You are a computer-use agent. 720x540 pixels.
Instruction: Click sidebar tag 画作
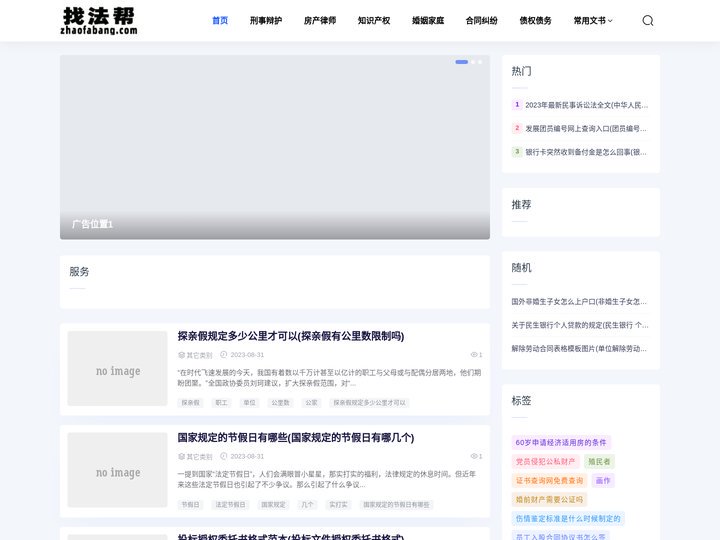click(603, 481)
